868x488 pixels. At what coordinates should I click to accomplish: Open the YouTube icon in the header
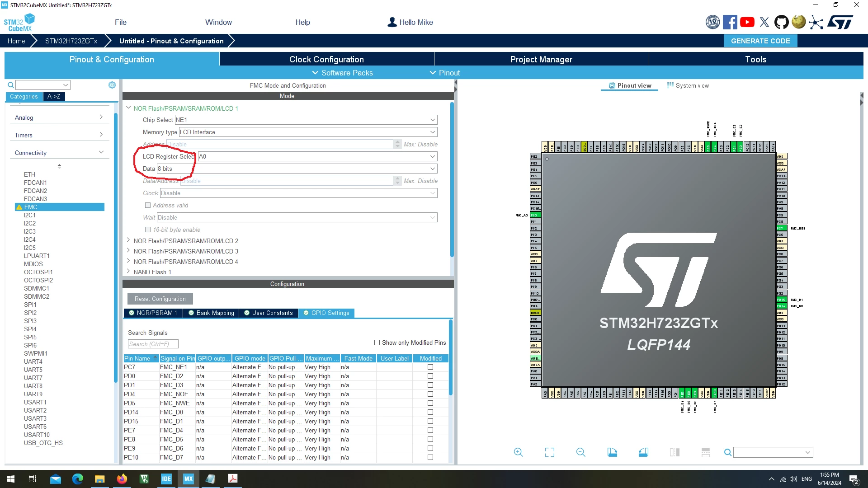click(747, 22)
